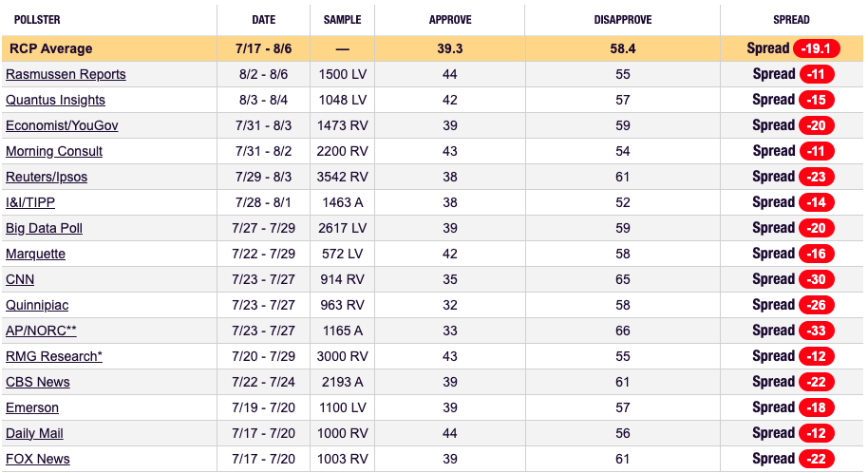Follow the AP/NORC** link

coord(41,331)
